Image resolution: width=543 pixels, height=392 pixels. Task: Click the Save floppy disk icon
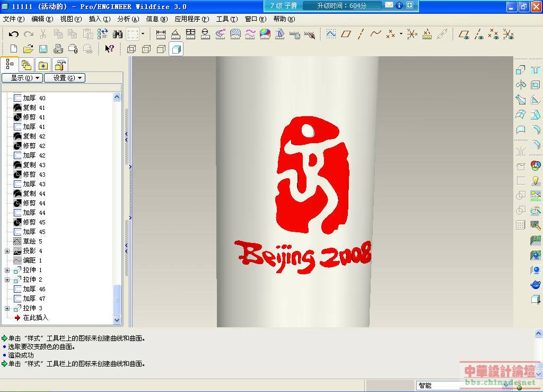point(43,49)
